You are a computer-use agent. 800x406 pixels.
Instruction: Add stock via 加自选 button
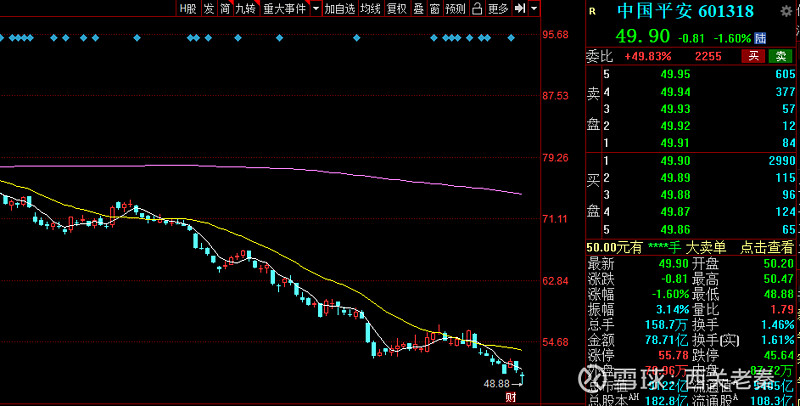(x=340, y=8)
